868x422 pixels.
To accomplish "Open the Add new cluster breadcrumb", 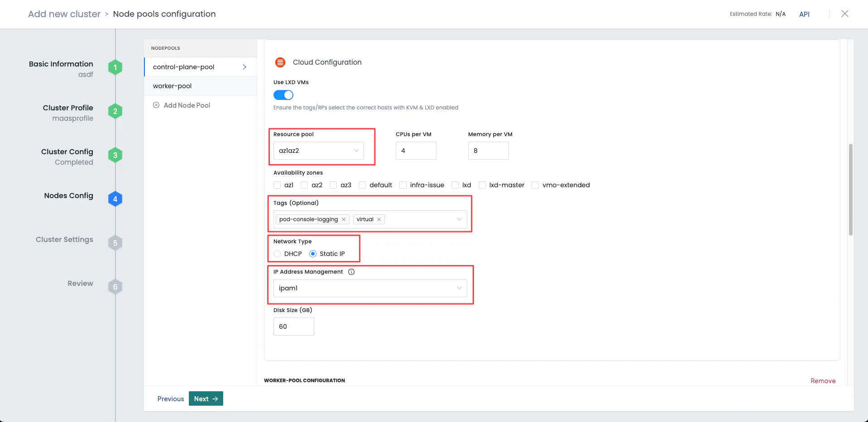I will (64, 14).
